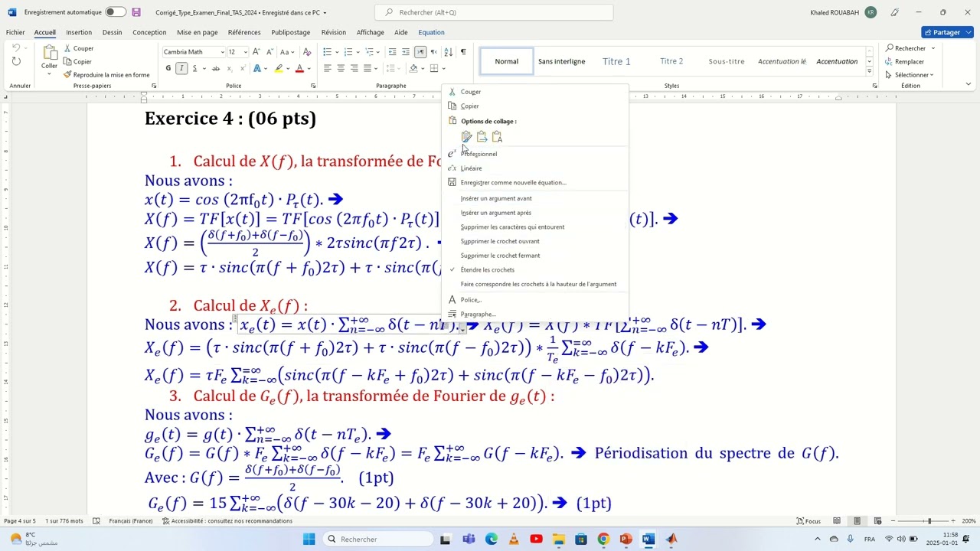
Task: Open the Mise en page tab
Action: pyautogui.click(x=198, y=32)
